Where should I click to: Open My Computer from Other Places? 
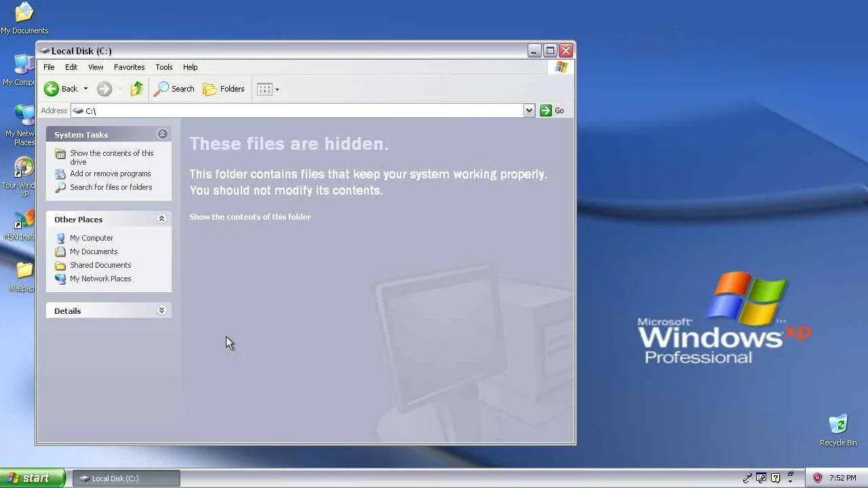tap(92, 238)
